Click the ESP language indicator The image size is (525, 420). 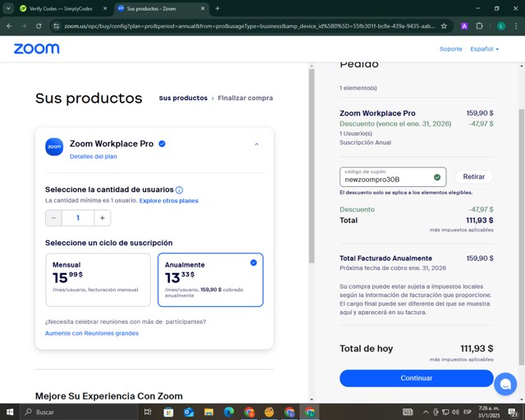pos(468,412)
